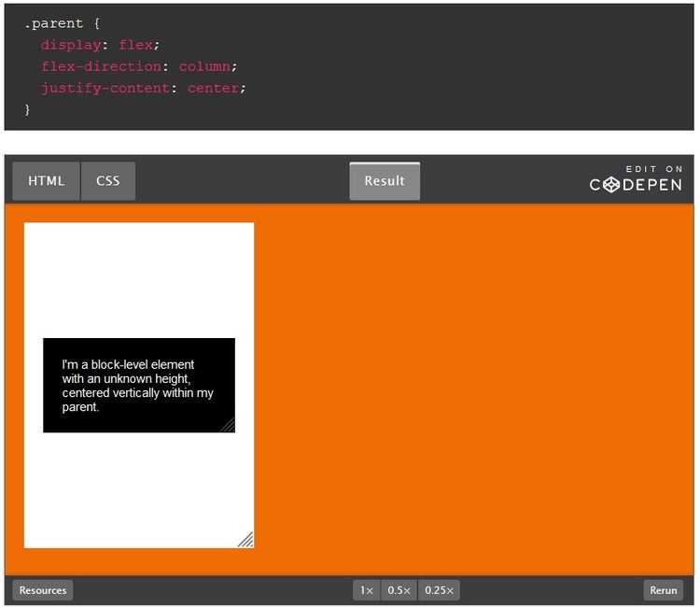Grab the black box resize handle
The width and height of the screenshot is (700, 608).
click(228, 426)
